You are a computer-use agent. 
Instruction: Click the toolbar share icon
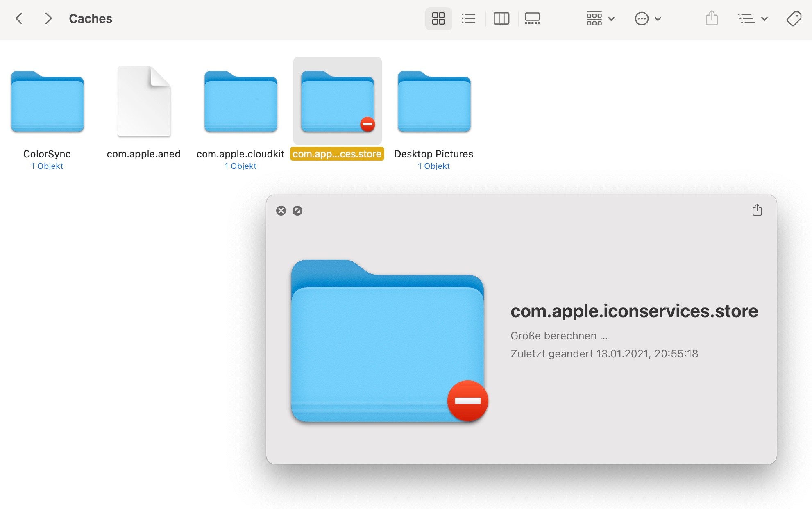[712, 18]
